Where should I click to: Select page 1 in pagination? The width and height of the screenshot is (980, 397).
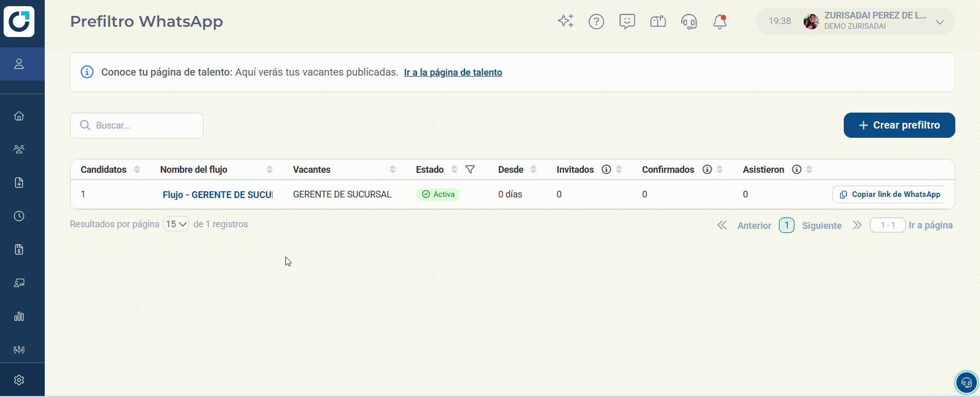pos(787,225)
